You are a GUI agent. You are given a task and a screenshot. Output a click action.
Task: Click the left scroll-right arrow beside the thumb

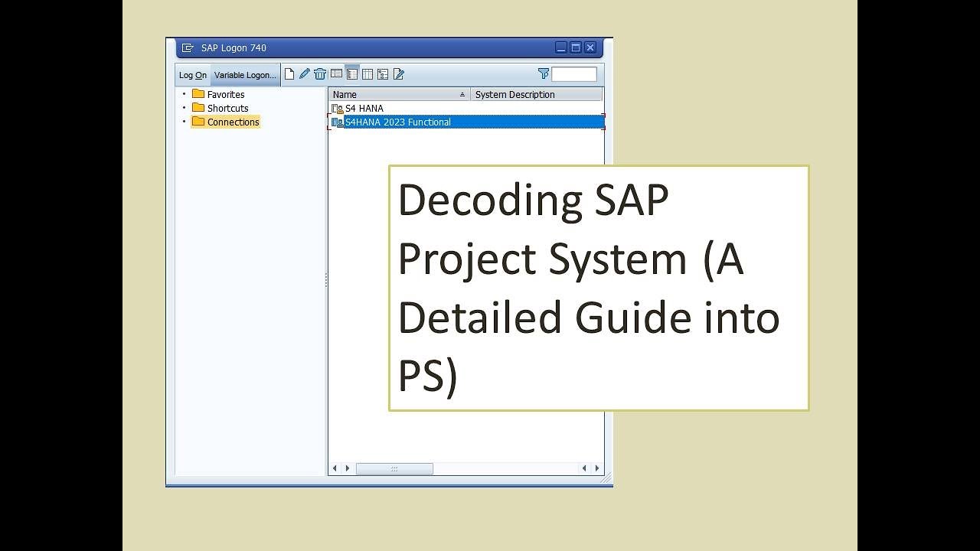pyautogui.click(x=348, y=468)
